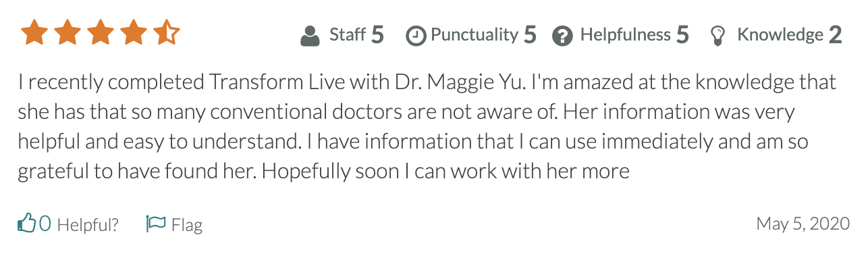868x258 pixels.
Task: Click the first orange rating star
Action: 34,32
